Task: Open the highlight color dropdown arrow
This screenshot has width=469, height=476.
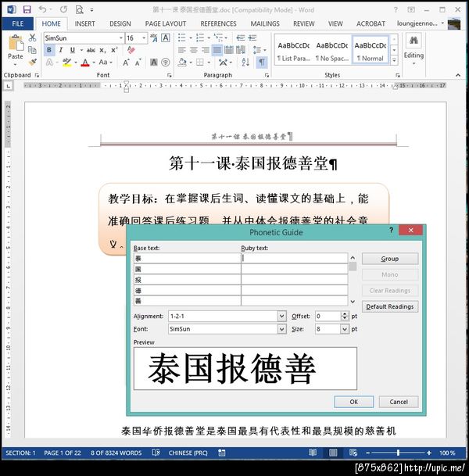Action: pyautogui.click(x=76, y=63)
